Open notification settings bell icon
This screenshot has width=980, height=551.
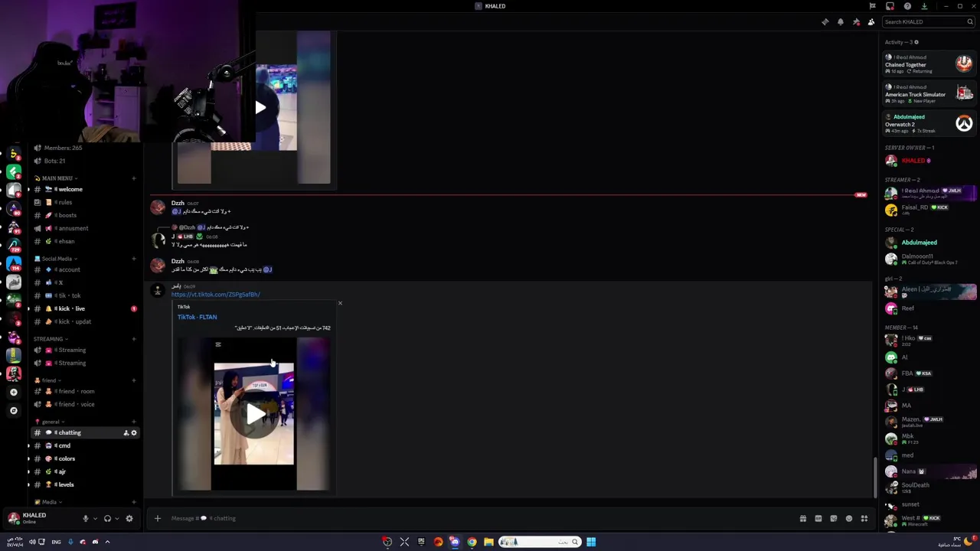point(841,22)
